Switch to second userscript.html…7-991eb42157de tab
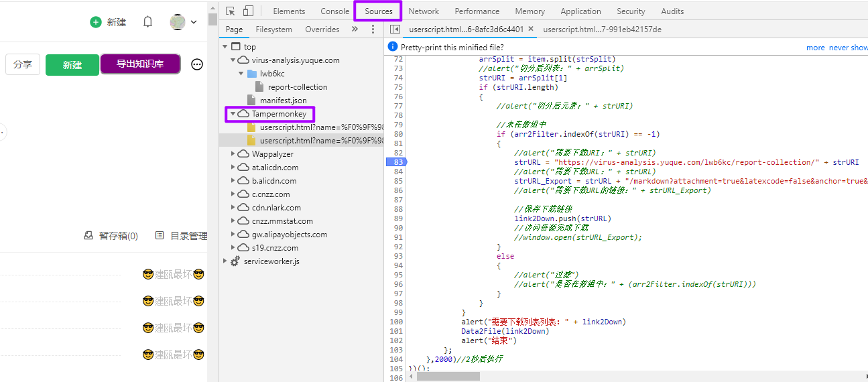This screenshot has height=382, width=868. tap(602, 29)
